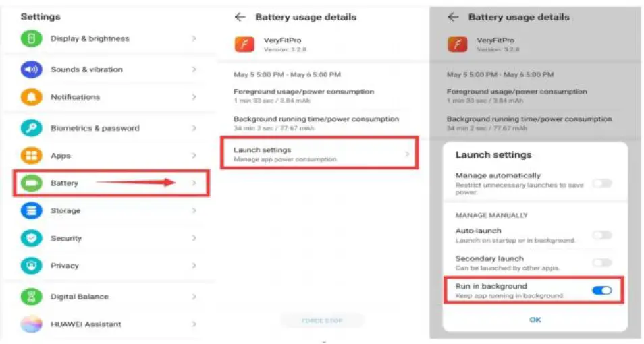Image resolution: width=644 pixels, height=344 pixels.
Task: Tap the Display & brightness icon
Action: coord(31,38)
